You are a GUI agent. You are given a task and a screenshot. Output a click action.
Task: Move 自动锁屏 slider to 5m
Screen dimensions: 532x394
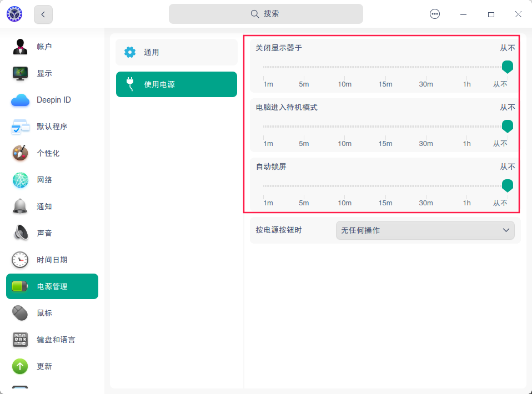304,185
